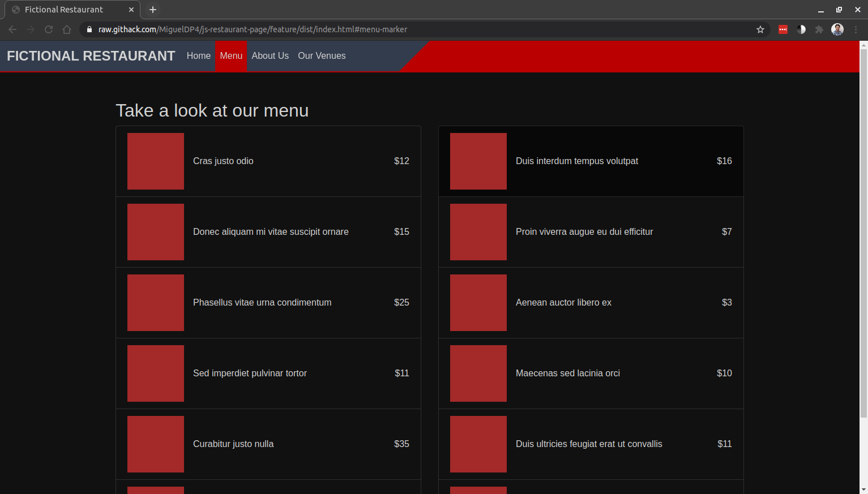Click the FICTIONAL RESTAURANT brand link

[x=91, y=56]
